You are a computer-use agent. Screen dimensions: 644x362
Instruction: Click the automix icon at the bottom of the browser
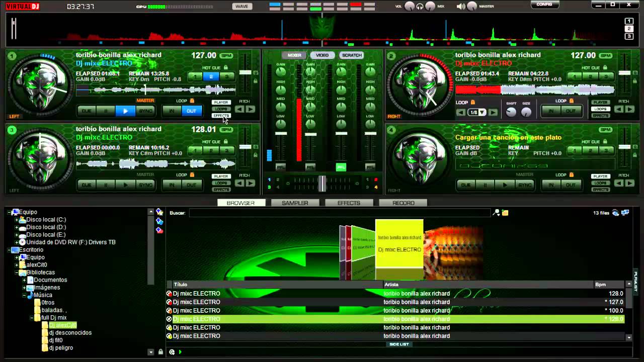pyautogui.click(x=172, y=352)
